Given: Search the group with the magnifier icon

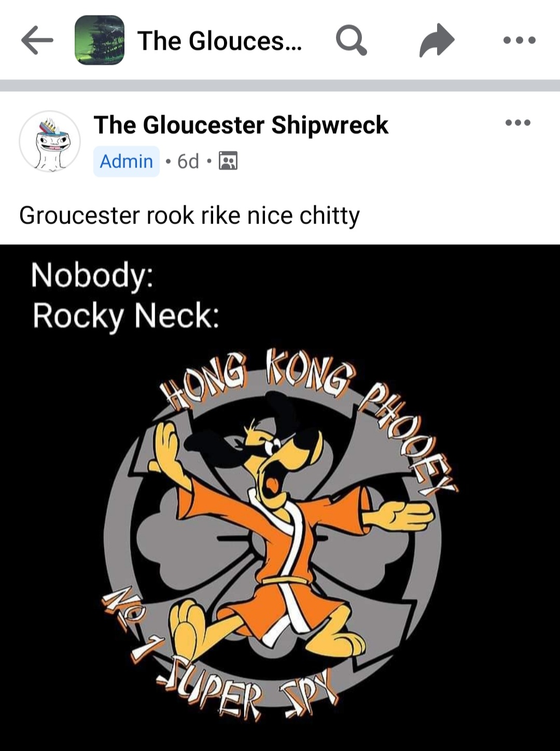Looking at the screenshot, I should 351,40.
